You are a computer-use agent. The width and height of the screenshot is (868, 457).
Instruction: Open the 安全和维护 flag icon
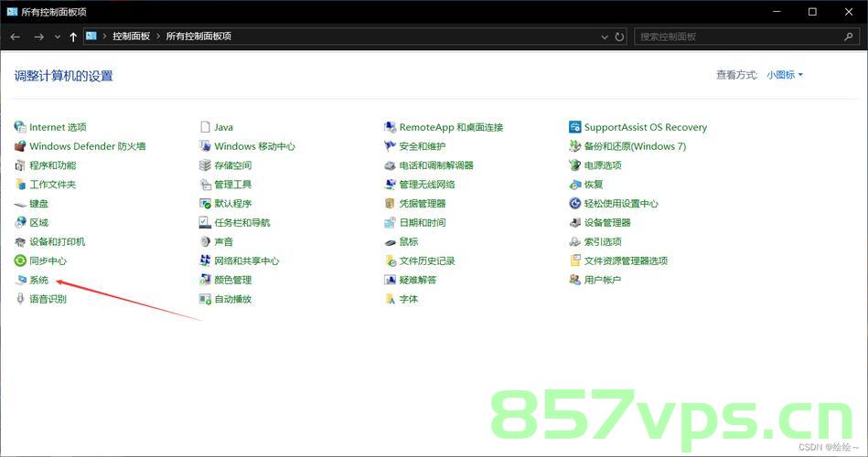390,146
